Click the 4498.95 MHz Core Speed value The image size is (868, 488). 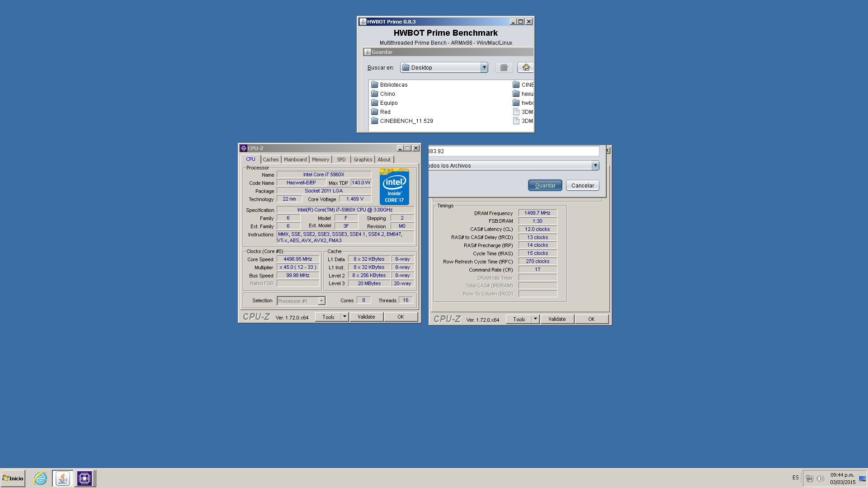point(298,259)
